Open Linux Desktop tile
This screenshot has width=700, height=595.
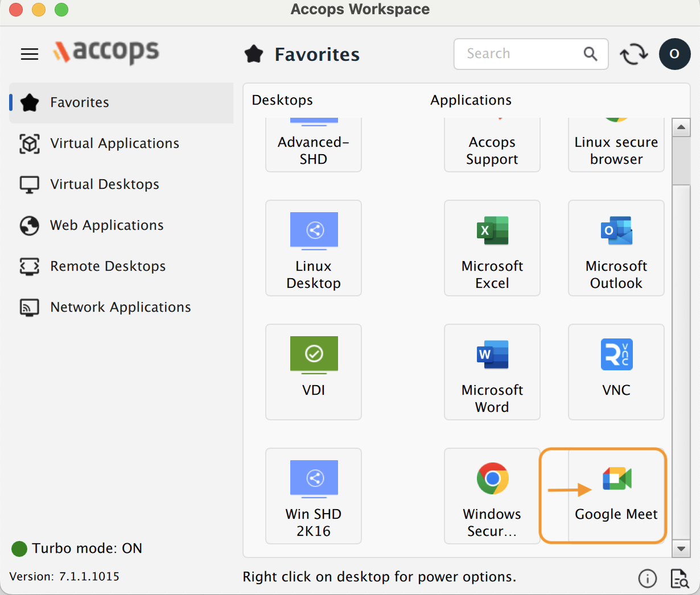coord(314,248)
